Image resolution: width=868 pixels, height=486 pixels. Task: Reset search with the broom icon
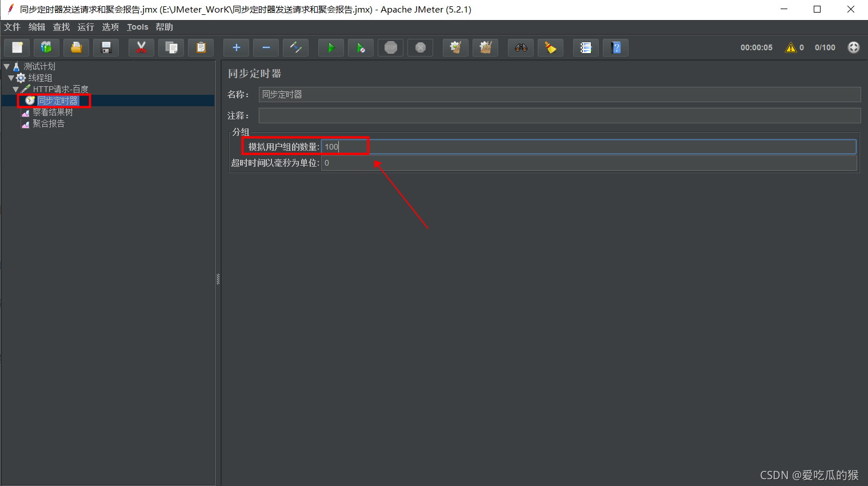click(551, 47)
